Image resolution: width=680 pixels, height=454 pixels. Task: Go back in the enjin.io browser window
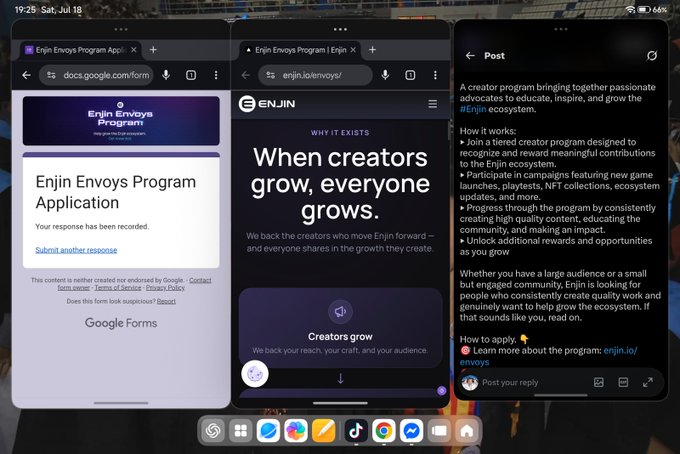(246, 75)
